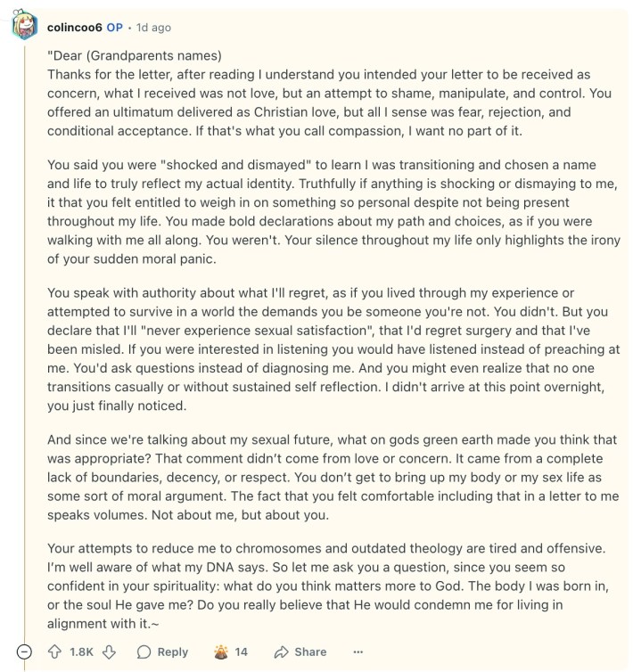Image resolution: width=633 pixels, height=672 pixels.
Task: Open the colincoo6 user profile link
Action: coord(75,27)
